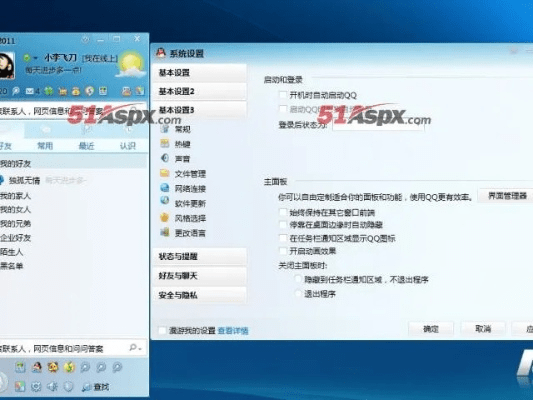Screen dimensions: 533x400
Task: Click the green online status icon
Action: click(x=27, y=58)
